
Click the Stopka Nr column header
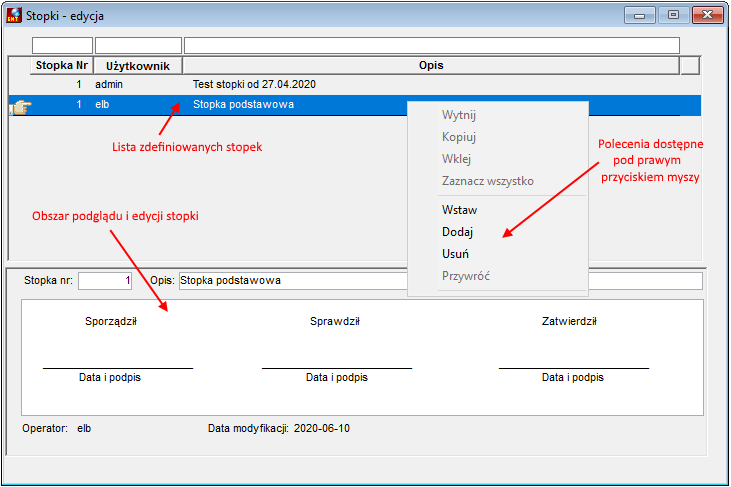click(x=62, y=65)
